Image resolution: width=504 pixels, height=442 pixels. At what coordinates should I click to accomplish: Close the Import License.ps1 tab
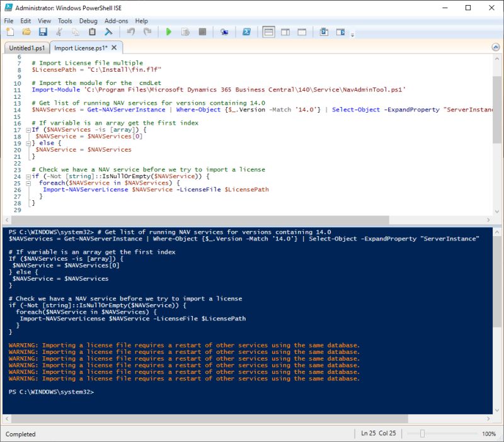[x=114, y=48]
